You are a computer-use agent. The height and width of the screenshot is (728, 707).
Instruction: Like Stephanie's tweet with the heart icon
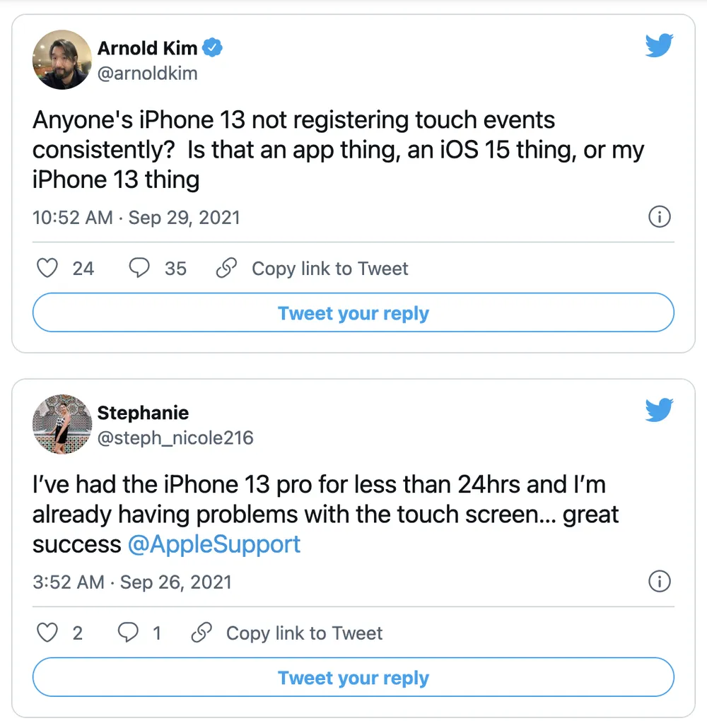47,633
